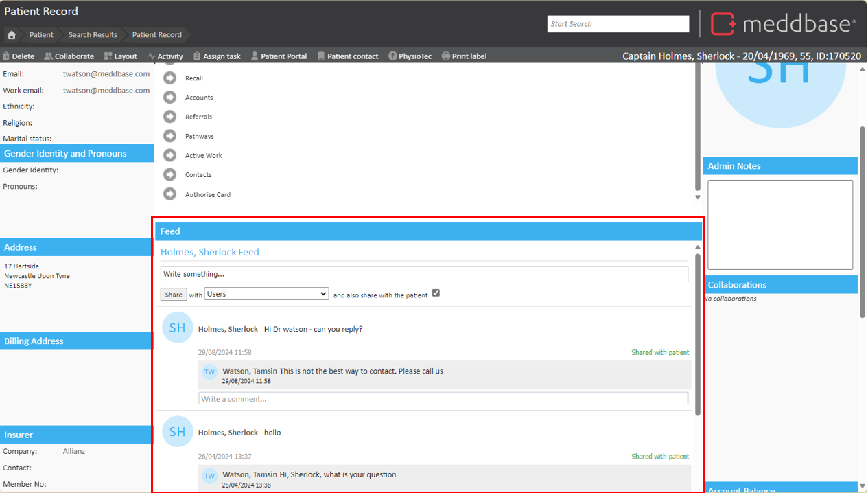Open the Layout options

coord(120,56)
